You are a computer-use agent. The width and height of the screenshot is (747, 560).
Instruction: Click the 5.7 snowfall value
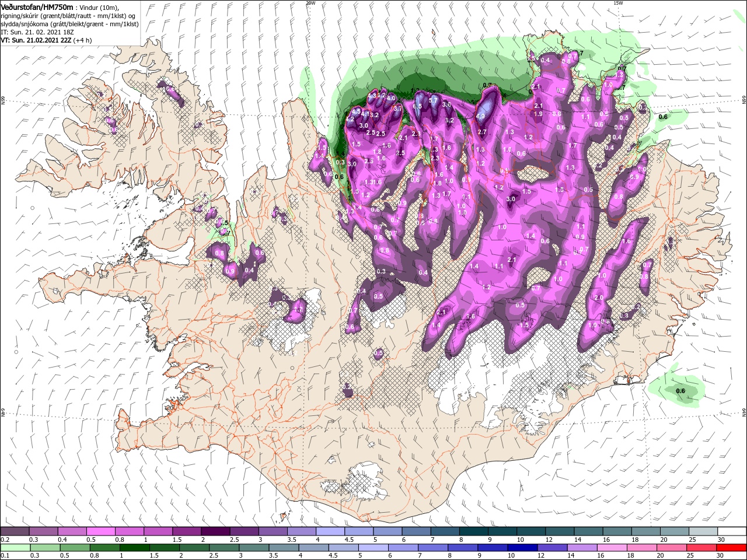[x=433, y=101]
